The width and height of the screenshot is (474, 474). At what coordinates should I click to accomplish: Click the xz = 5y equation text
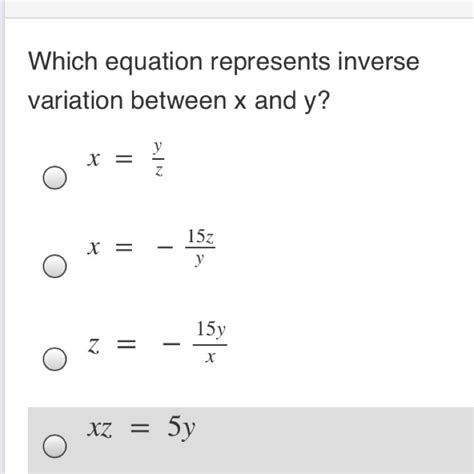(141, 428)
